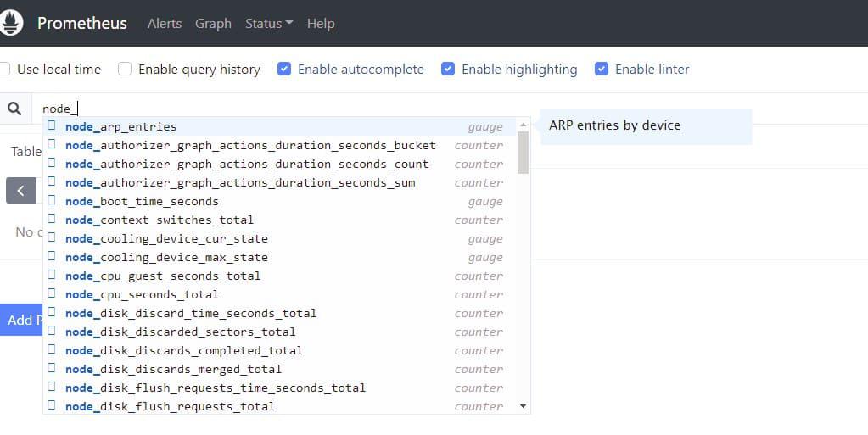The height and width of the screenshot is (435, 868).
Task: Click the icon beside node_arp_entries suggestion
Action: [52, 126]
